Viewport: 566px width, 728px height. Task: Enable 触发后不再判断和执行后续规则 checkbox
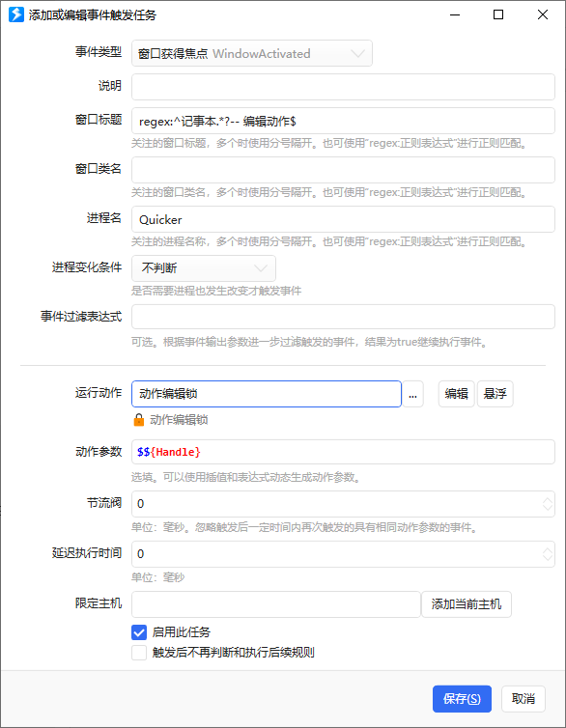[139, 653]
